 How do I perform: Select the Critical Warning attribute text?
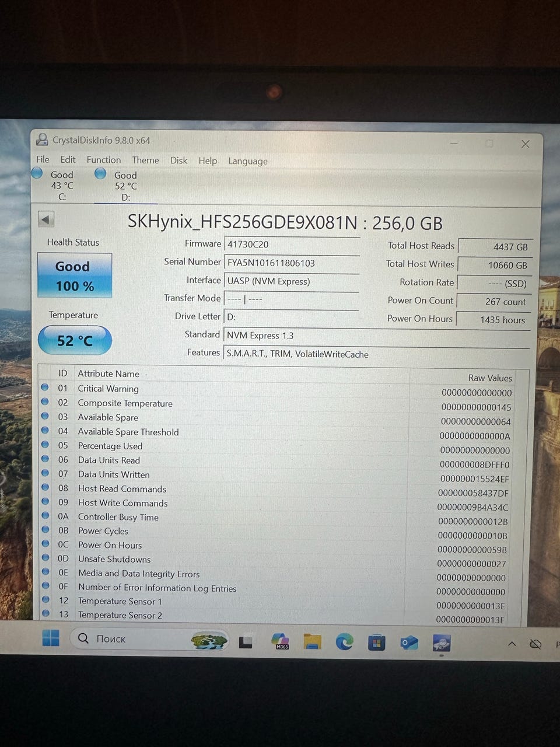[108, 389]
